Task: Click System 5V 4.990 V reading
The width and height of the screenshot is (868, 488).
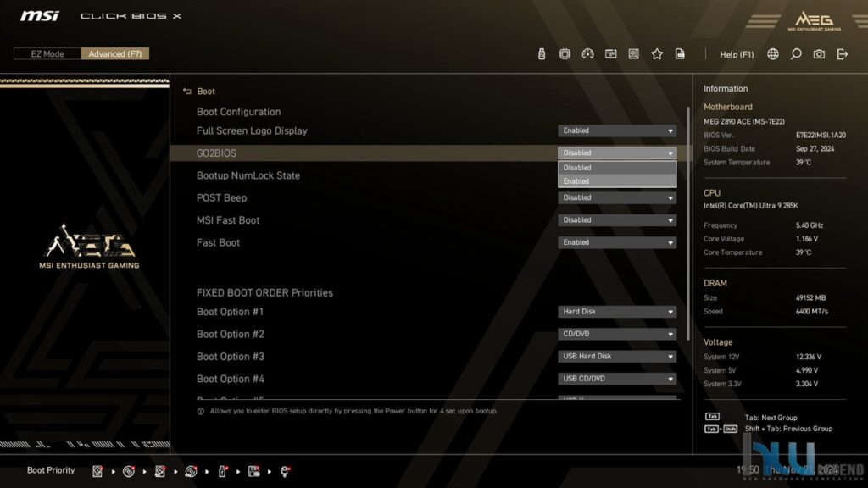Action: tap(807, 370)
